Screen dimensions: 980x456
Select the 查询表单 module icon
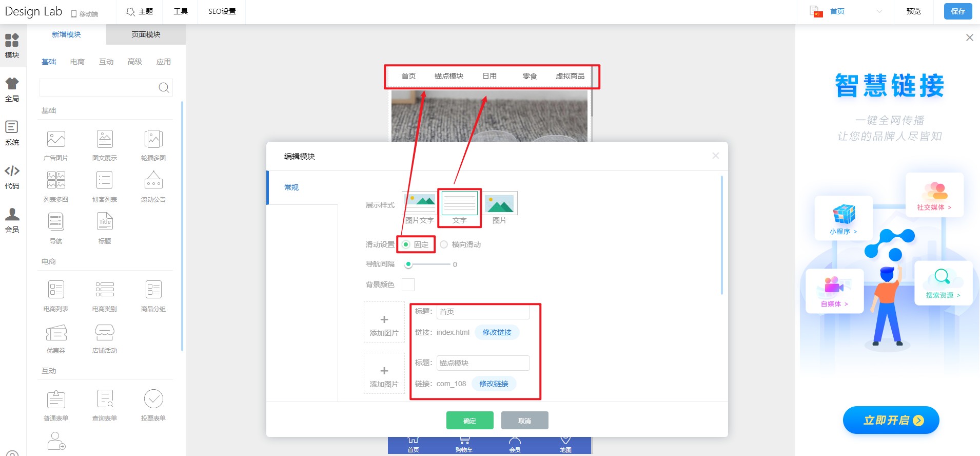click(x=105, y=399)
